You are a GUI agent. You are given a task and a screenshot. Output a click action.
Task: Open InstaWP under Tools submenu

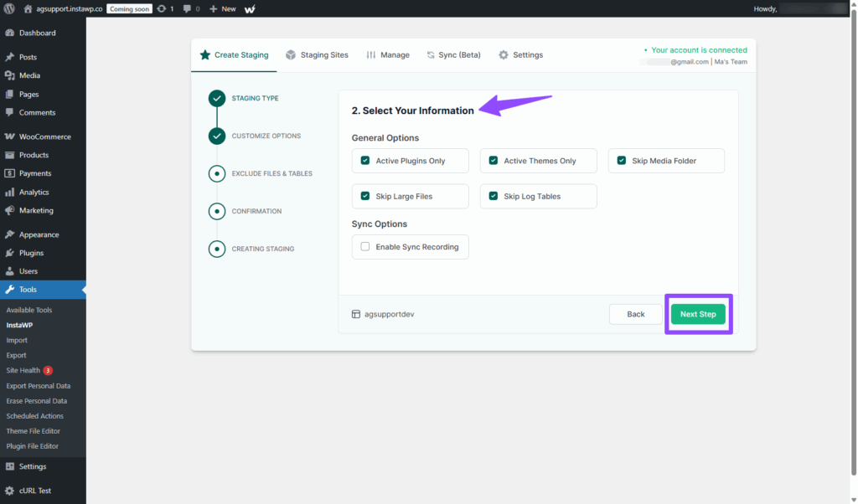tap(20, 325)
